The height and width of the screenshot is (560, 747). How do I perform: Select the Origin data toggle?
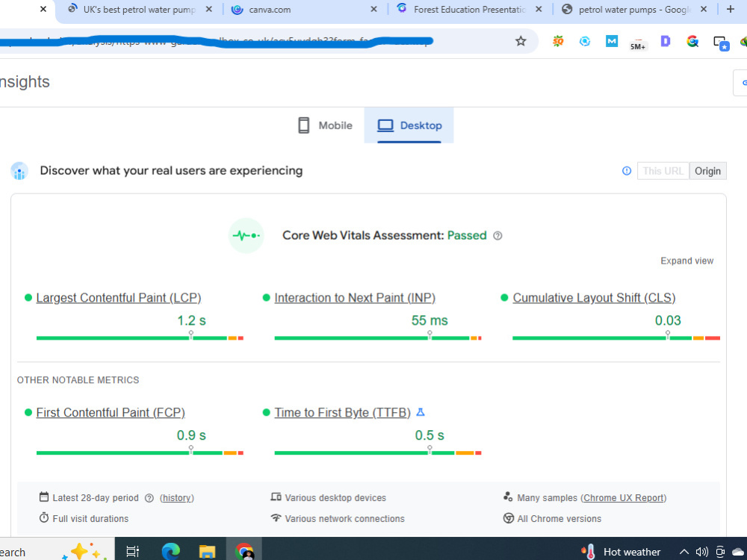coord(707,171)
